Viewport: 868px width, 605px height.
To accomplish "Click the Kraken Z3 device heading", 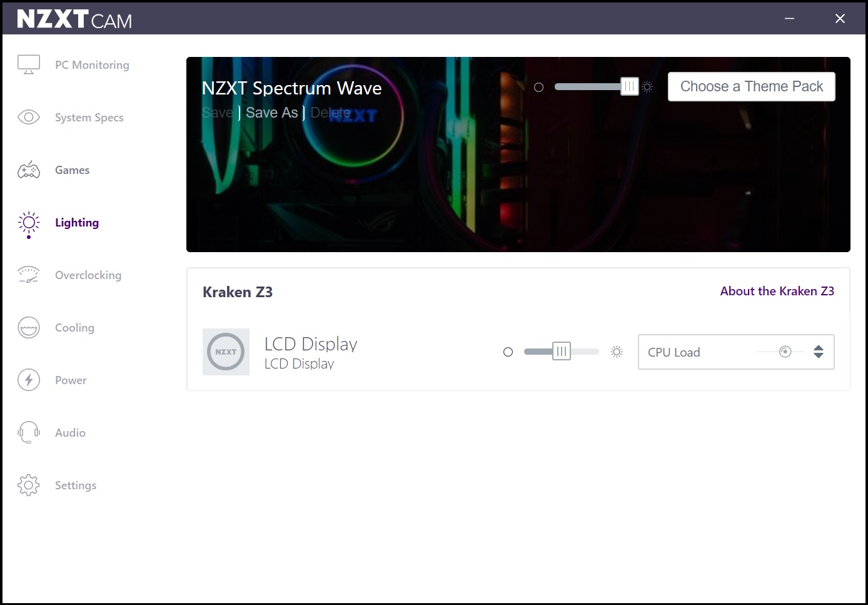I will coord(238,292).
